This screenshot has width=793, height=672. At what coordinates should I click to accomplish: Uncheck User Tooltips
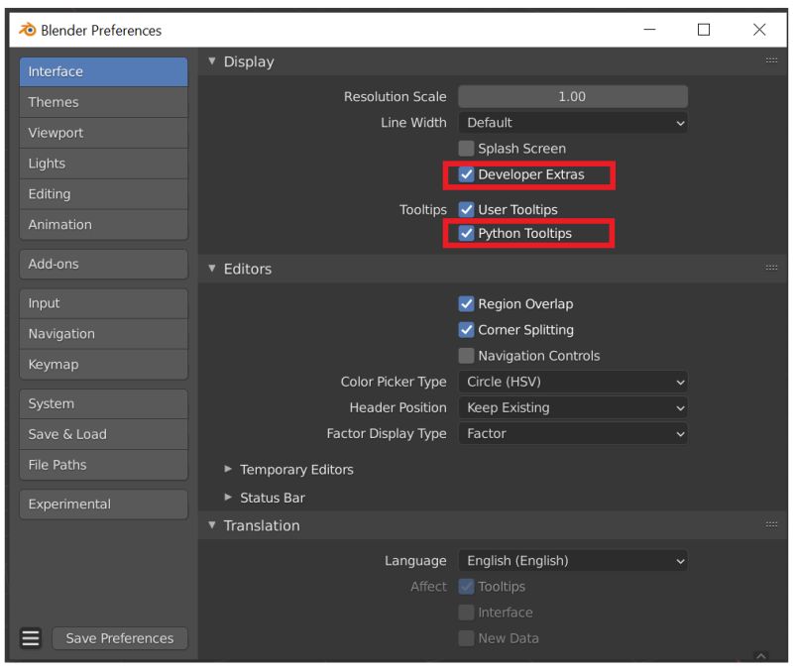pos(466,209)
